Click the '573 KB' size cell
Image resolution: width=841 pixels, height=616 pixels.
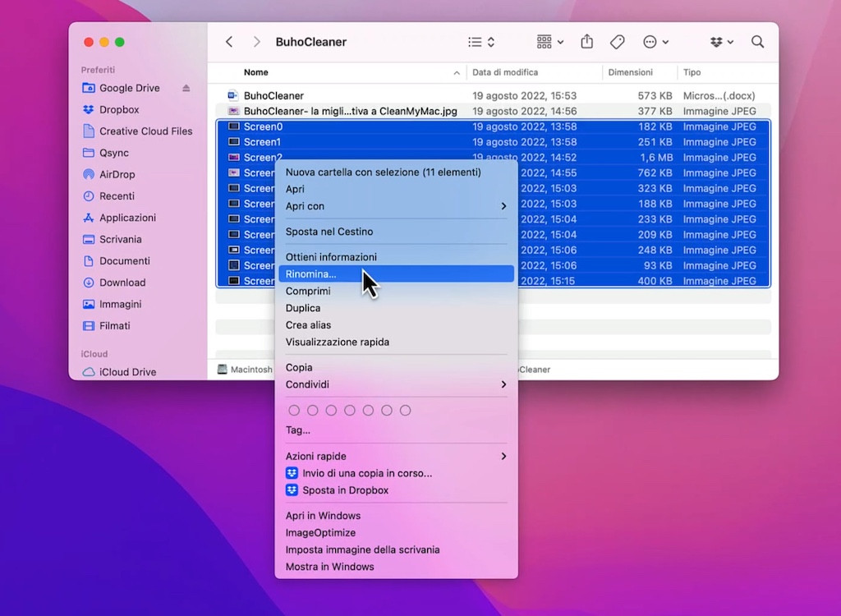pos(655,95)
